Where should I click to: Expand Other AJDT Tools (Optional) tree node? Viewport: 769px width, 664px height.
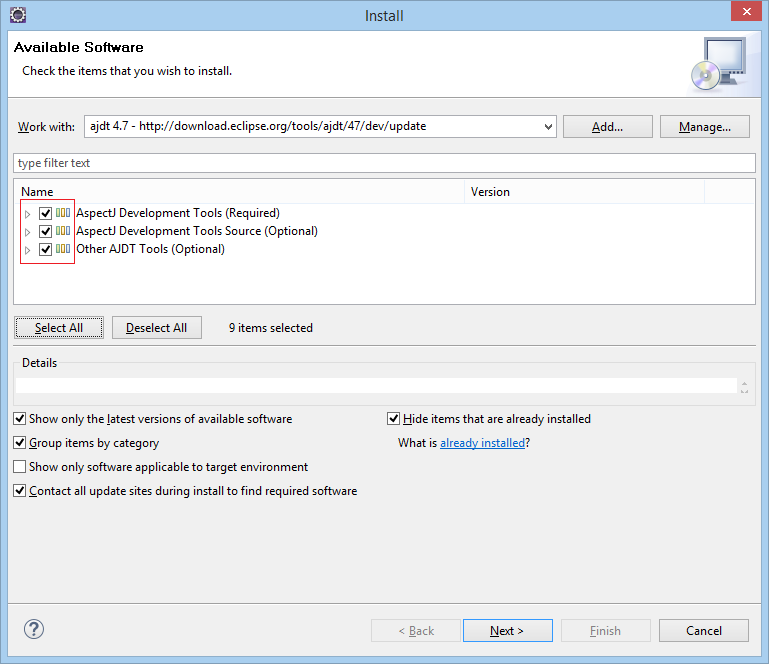pos(27,250)
